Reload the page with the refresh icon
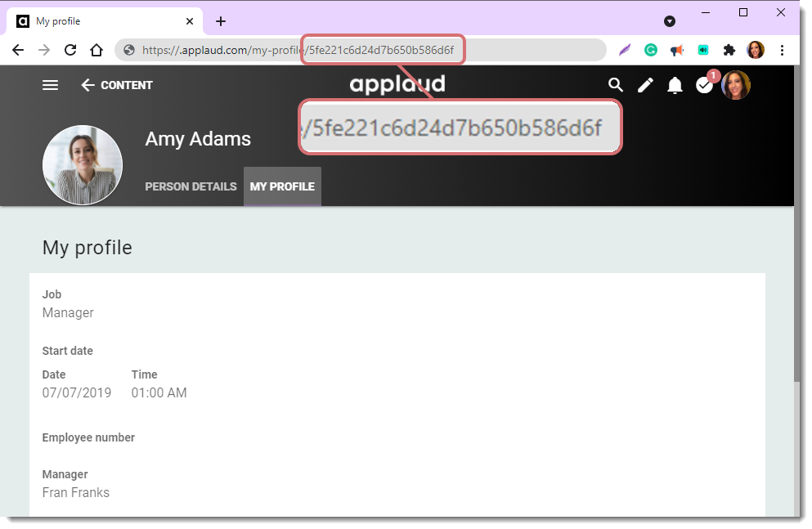This screenshot has width=812, height=529. [70, 50]
